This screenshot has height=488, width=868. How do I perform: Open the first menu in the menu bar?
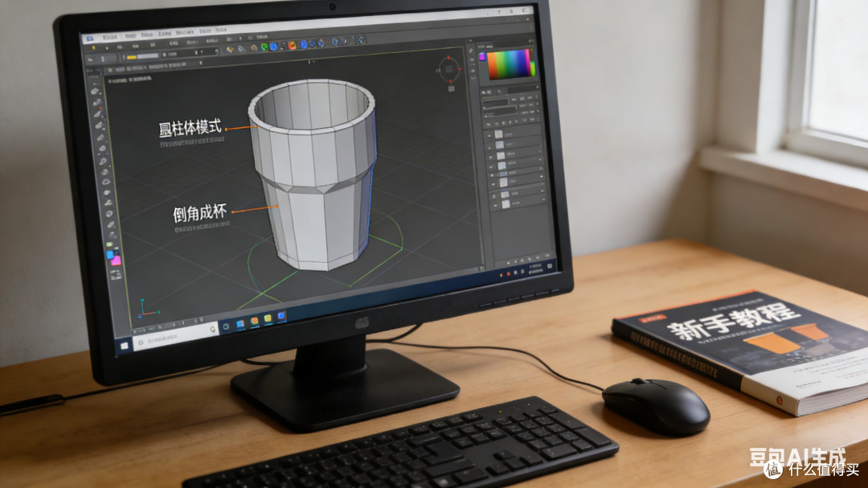click(110, 37)
